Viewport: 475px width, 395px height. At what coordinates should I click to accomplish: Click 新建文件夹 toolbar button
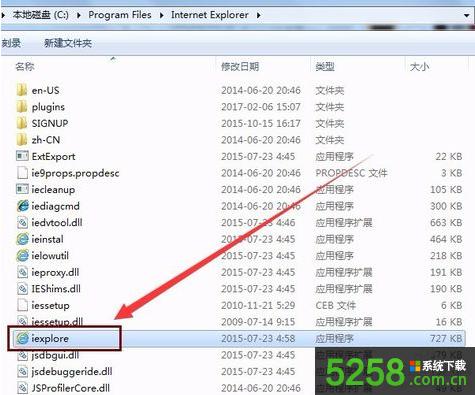point(68,43)
